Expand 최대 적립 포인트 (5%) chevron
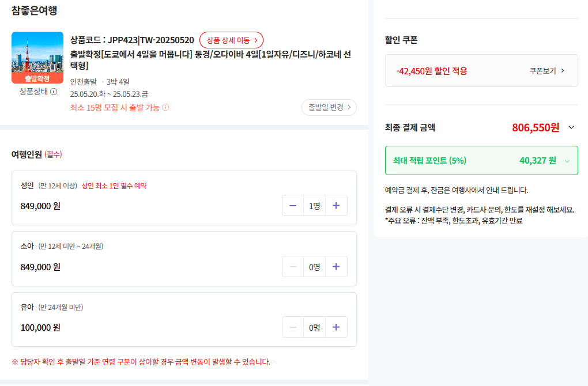Viewport: 588px width, 386px height. coord(567,161)
